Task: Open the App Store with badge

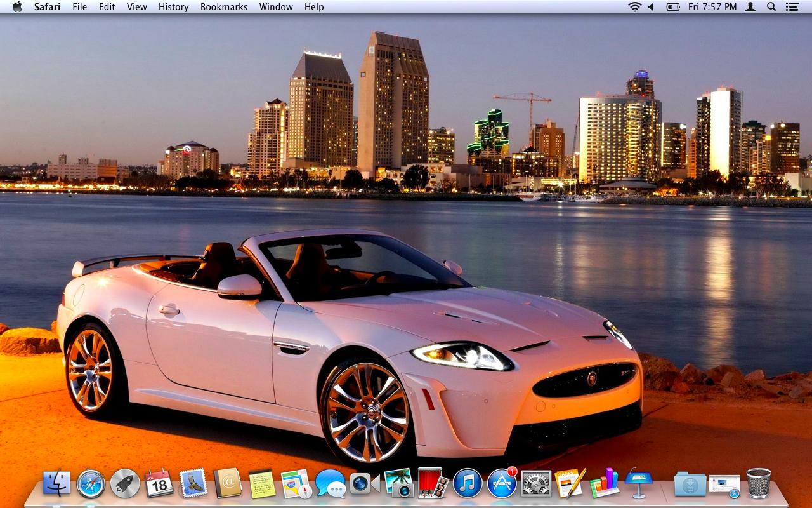Action: (502, 483)
